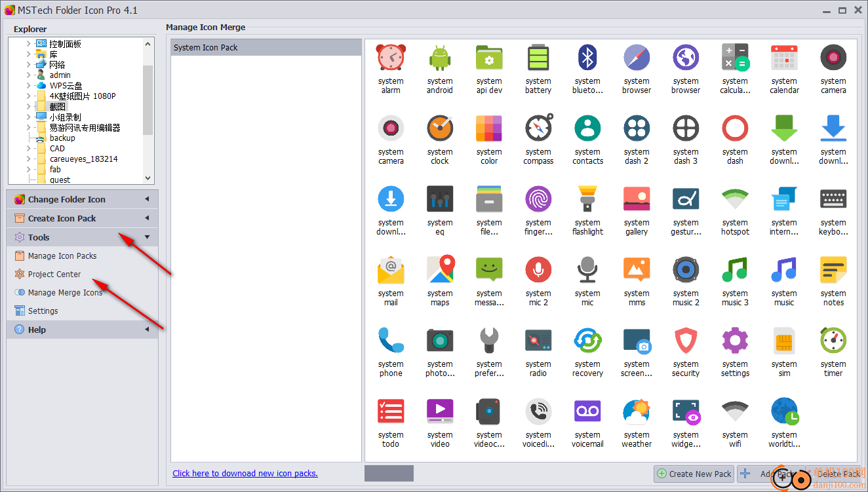Expand the CAD folder node
The image size is (868, 492).
[28, 149]
